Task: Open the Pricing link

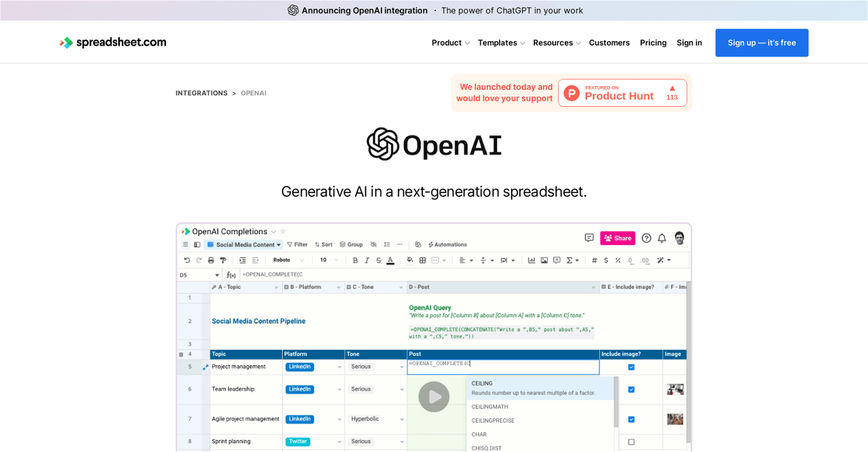Action: 653,43
